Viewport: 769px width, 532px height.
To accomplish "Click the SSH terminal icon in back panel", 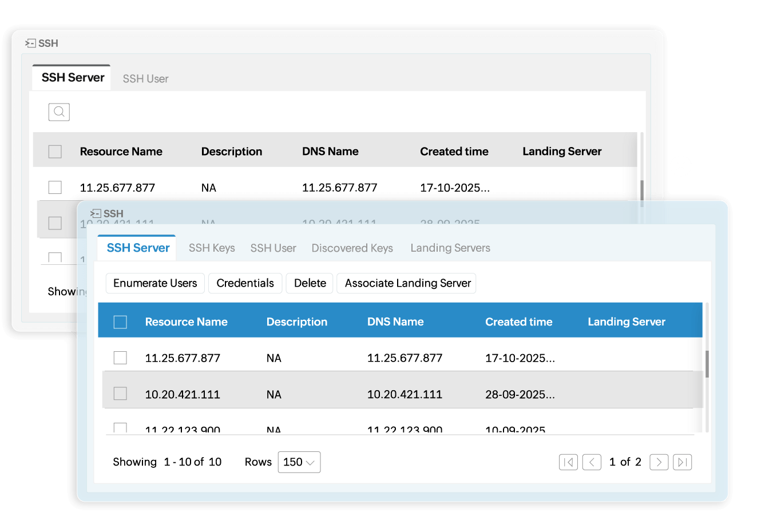I will click(x=30, y=43).
